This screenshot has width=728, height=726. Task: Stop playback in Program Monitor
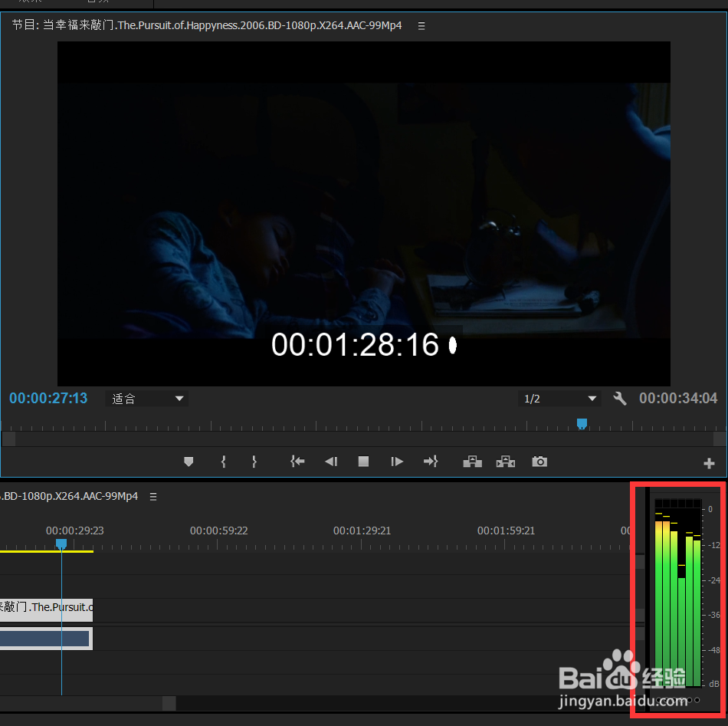coord(363,462)
